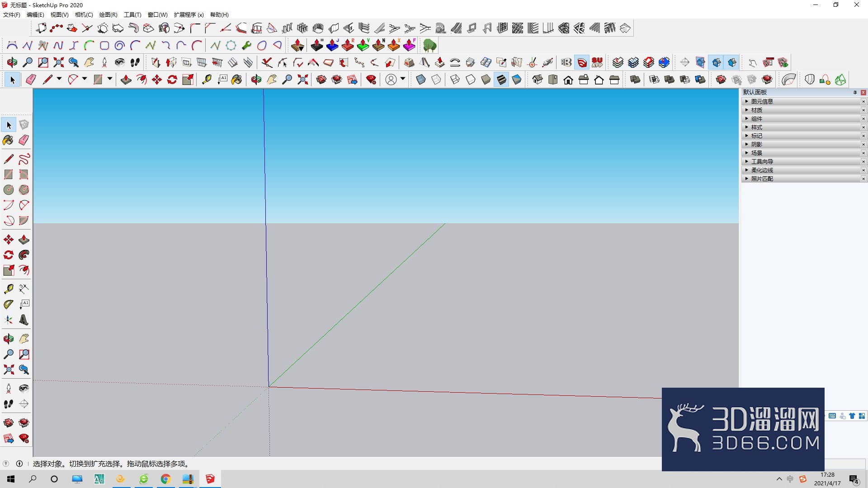Open the SUAPP plugin icon
Image resolution: width=868 pixels, height=488 pixels.
[597, 62]
